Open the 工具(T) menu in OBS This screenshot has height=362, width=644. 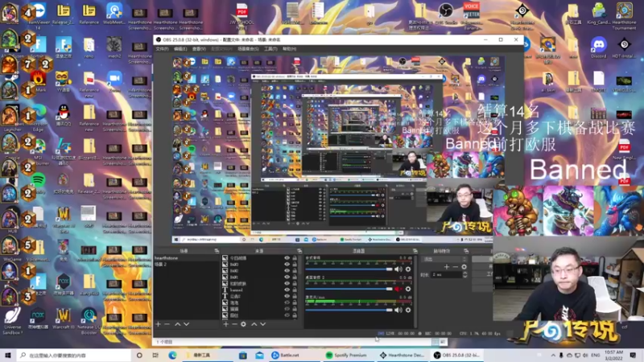click(x=270, y=49)
